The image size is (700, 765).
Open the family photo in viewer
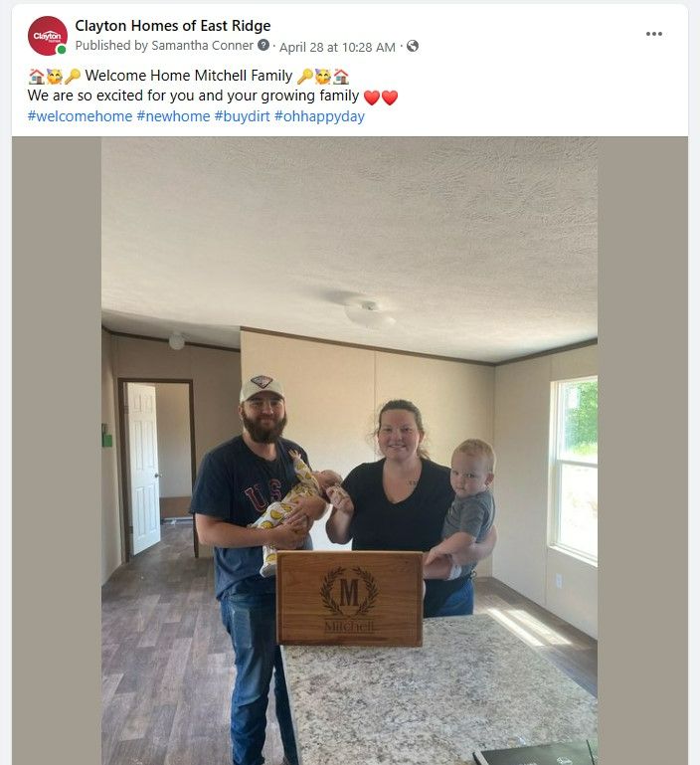coord(349,451)
